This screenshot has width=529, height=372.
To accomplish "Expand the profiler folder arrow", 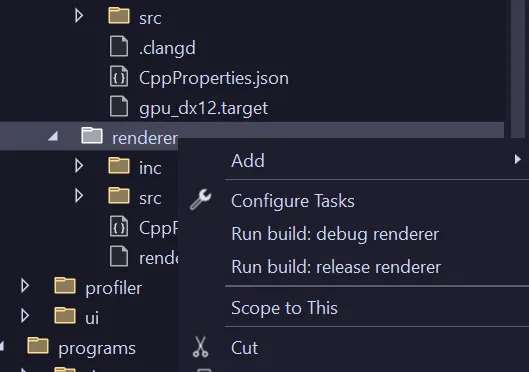I will (x=25, y=286).
